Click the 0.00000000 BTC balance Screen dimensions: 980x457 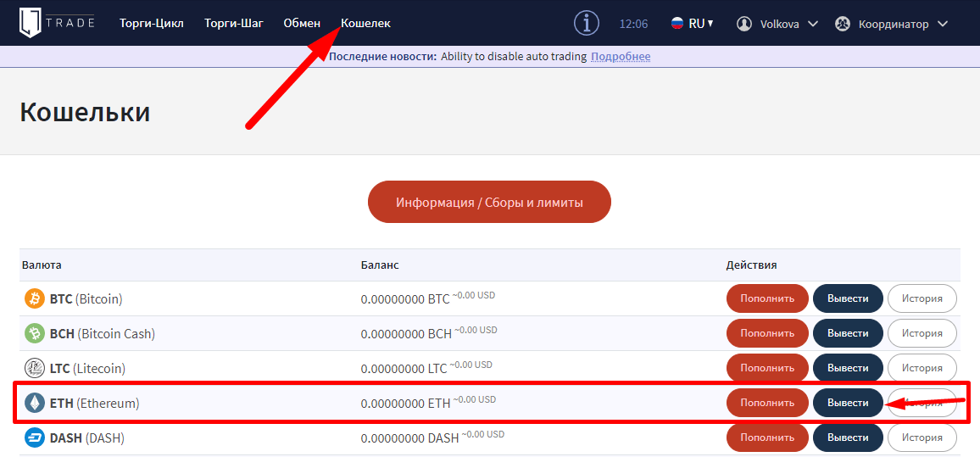click(x=405, y=298)
